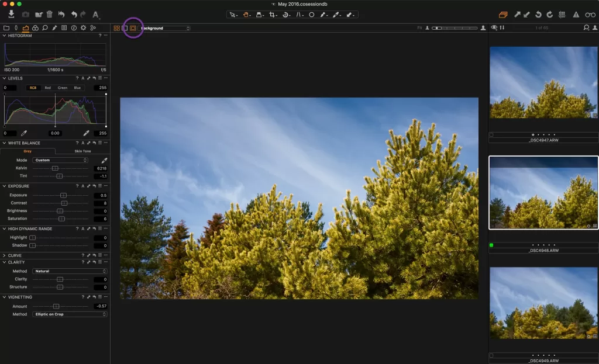Collapse the Levels panel
The width and height of the screenshot is (599, 364).
click(x=4, y=78)
